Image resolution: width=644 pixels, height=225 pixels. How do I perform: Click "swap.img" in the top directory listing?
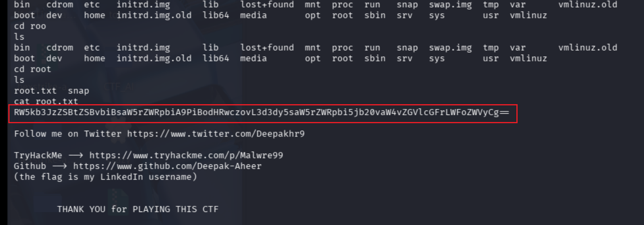pos(450,5)
